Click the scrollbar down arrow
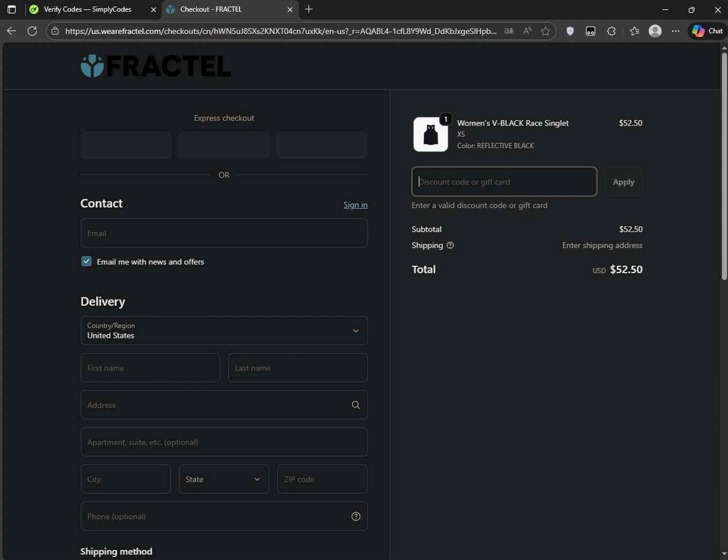This screenshot has width=728, height=560. pyautogui.click(x=724, y=554)
